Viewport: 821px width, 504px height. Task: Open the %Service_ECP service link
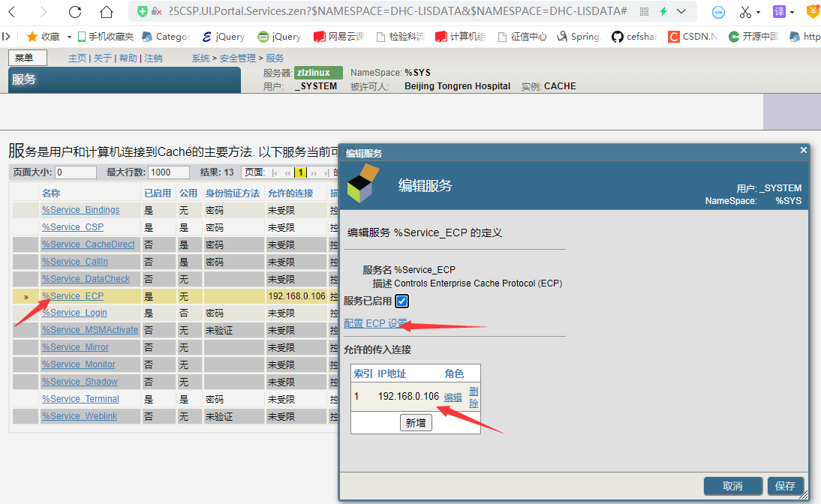point(73,296)
